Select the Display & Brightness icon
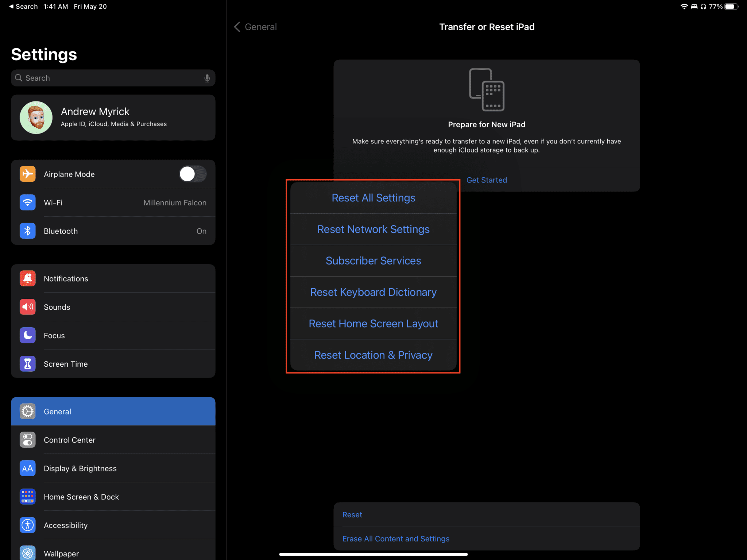 [x=27, y=468]
